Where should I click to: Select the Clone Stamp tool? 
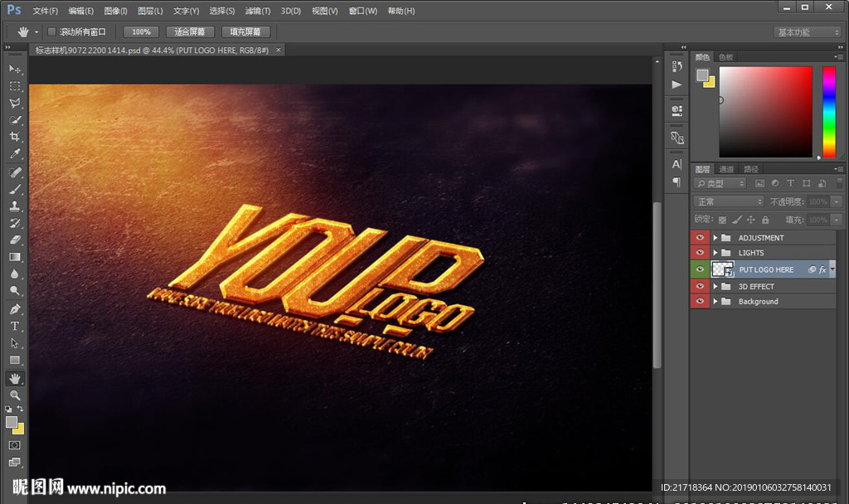(x=15, y=206)
